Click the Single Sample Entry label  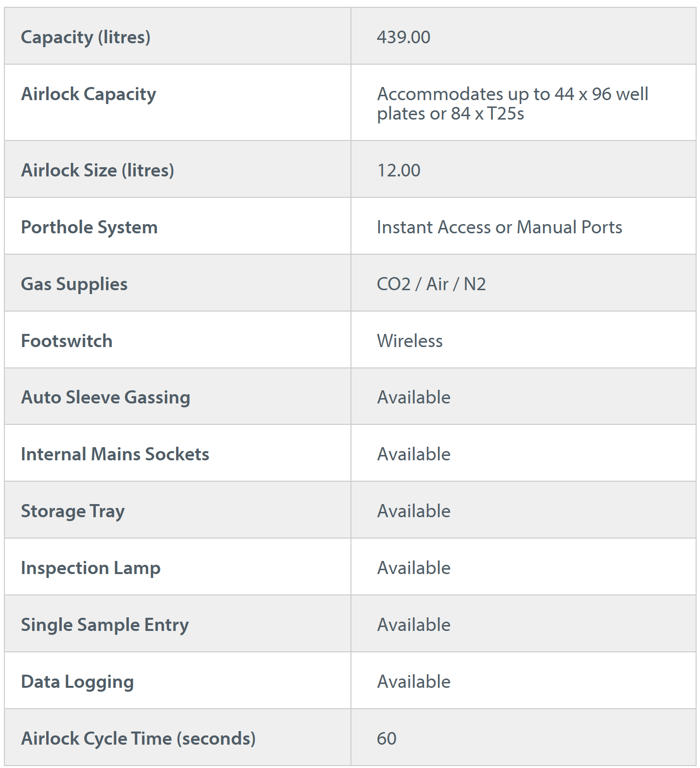(x=105, y=625)
